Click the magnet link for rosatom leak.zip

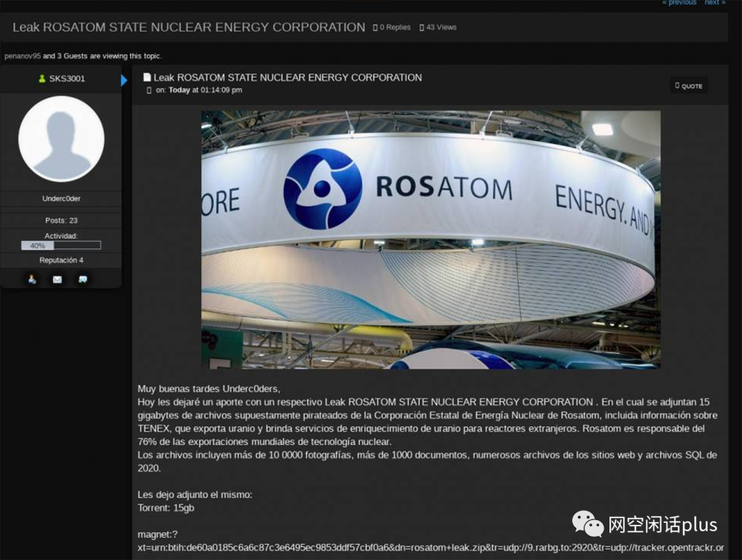(x=431, y=541)
